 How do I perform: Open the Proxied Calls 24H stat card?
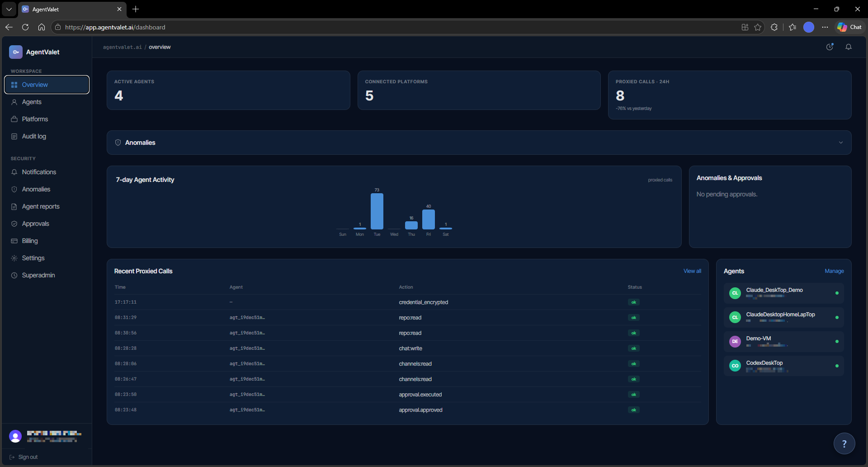tap(730, 95)
